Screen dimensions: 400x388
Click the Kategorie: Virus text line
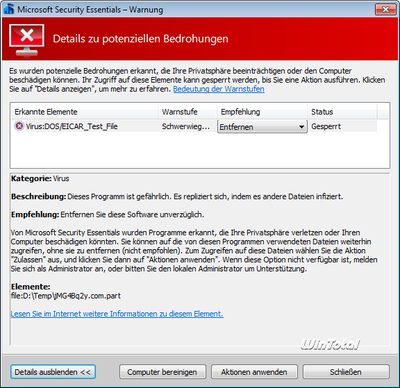(40, 178)
